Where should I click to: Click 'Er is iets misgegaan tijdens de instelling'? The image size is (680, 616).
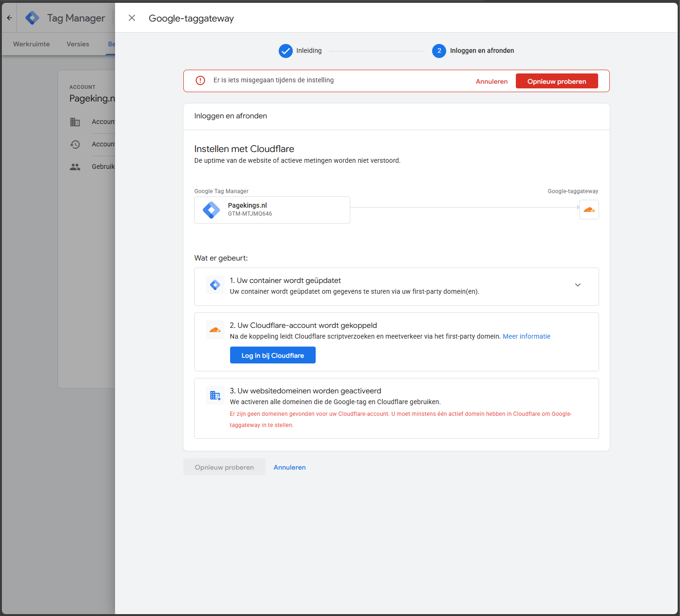coord(274,80)
